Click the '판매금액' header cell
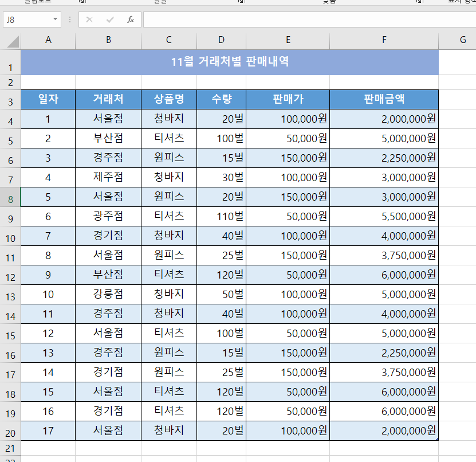 pyautogui.click(x=384, y=99)
